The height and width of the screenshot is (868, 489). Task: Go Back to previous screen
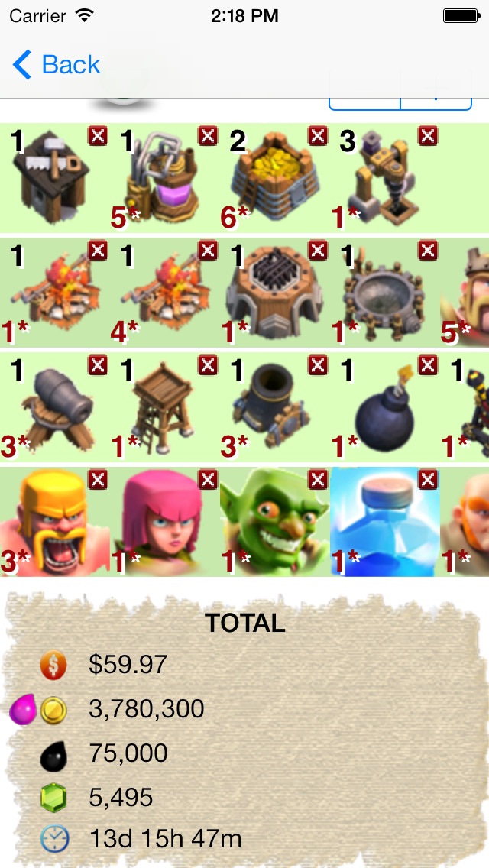57,65
